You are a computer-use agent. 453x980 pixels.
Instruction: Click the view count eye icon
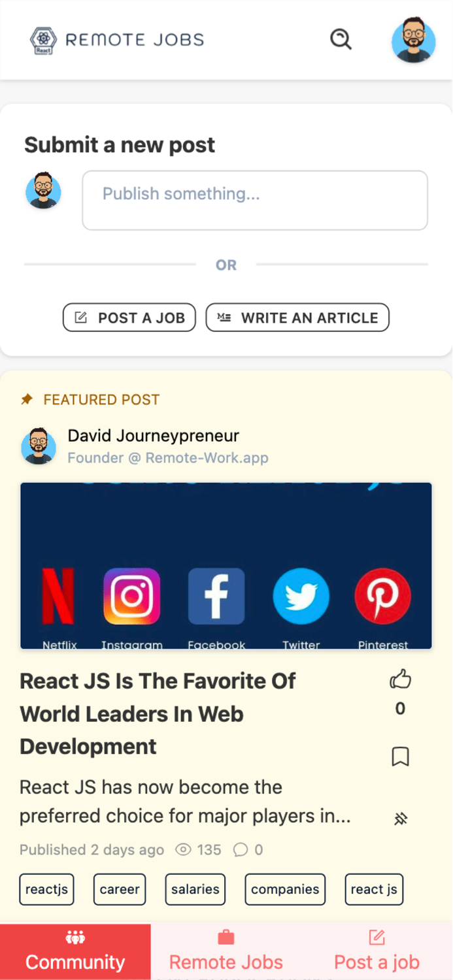click(x=184, y=849)
